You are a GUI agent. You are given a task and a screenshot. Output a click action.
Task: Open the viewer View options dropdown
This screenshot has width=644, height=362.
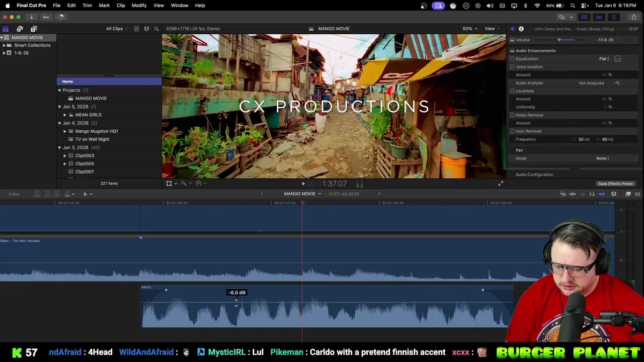tap(492, 29)
